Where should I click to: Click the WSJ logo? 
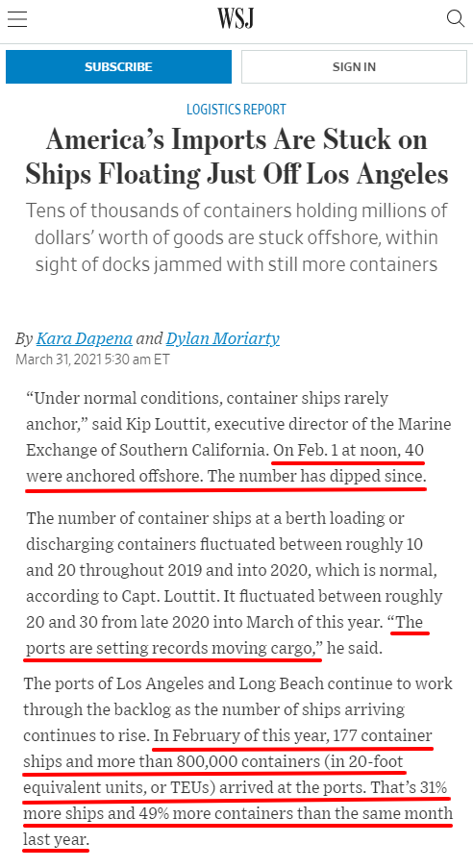point(236,19)
